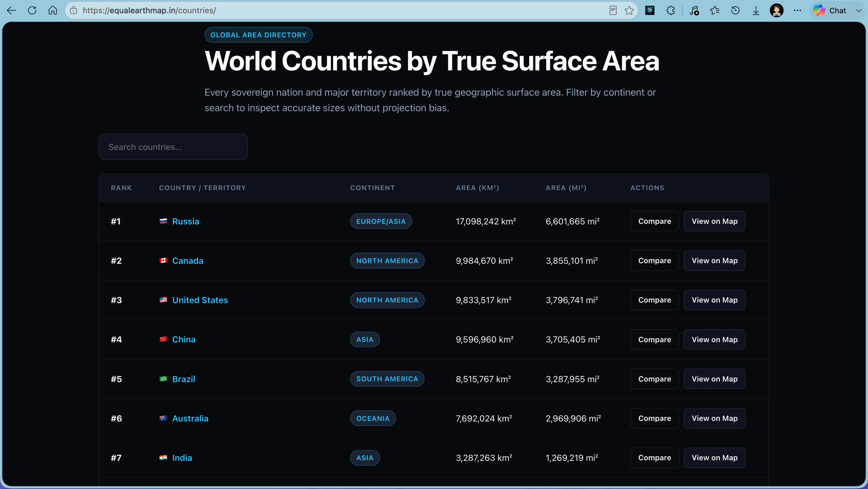Click Compare for India
Screen dimensions: 868x489
654,458
